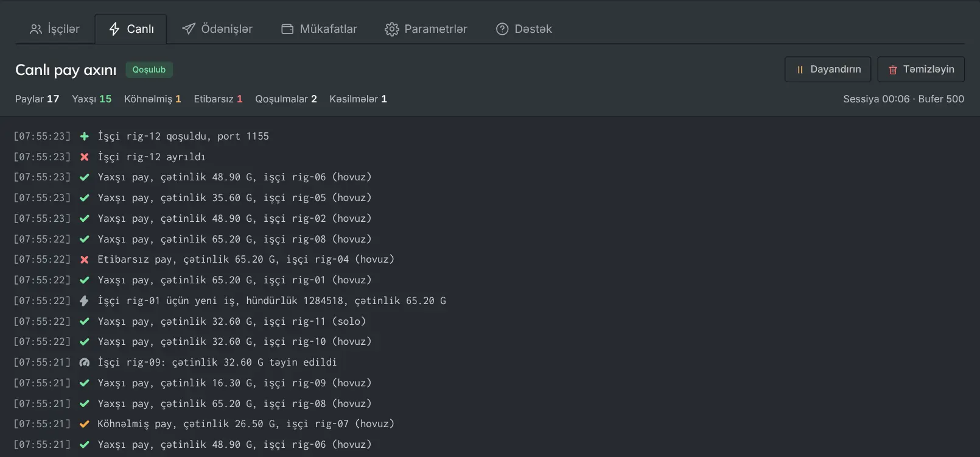Click the trash icon in Təmizləyin
The image size is (980, 457).
[x=893, y=70]
